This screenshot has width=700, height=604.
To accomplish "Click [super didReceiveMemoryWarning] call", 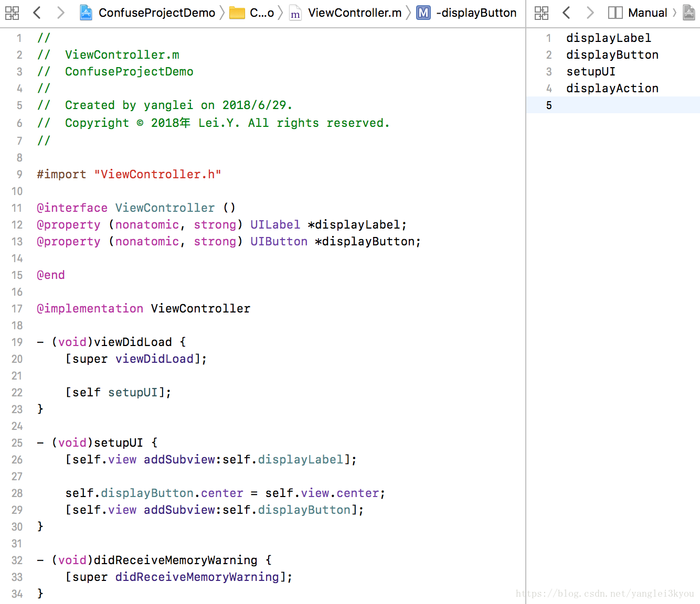I will point(179,577).
